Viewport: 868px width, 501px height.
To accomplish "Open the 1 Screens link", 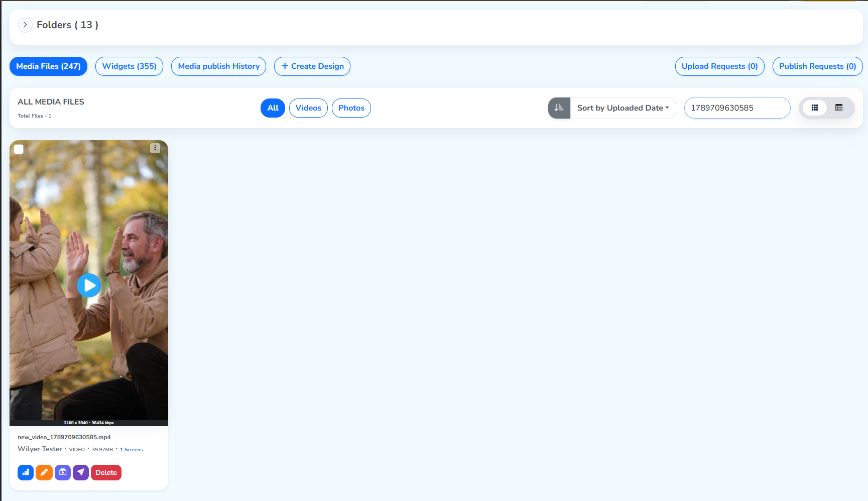I will click(132, 450).
